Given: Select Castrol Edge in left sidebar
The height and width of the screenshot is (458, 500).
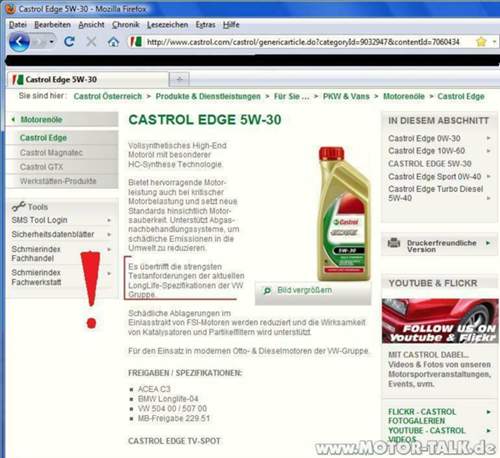Looking at the screenshot, I should 43,138.
